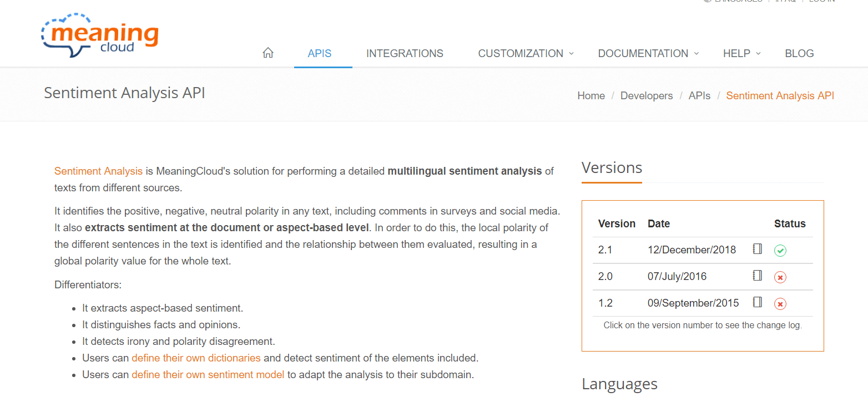Open the orange Sentiment Analysis link in the intro
Screen dimensions: 868x397
98,171
